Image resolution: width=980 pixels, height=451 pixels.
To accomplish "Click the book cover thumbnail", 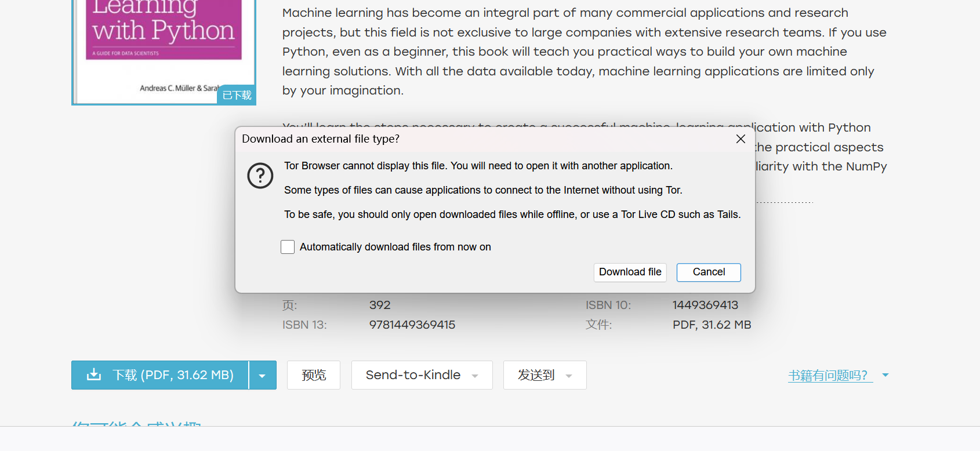I will (164, 52).
